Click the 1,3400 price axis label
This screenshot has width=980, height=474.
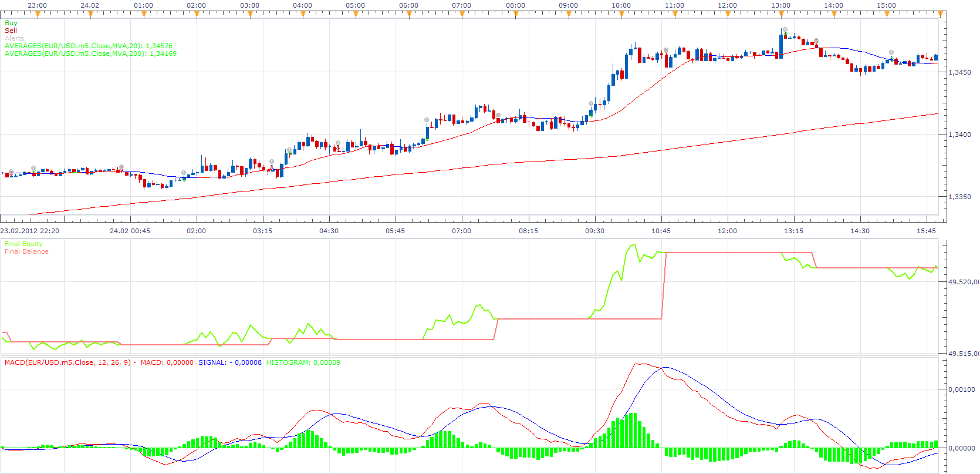click(x=959, y=135)
